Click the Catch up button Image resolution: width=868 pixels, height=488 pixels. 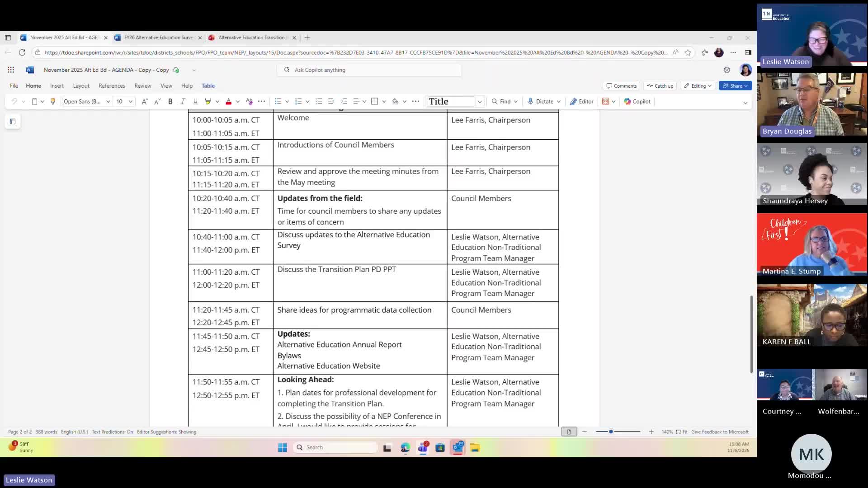pos(660,85)
